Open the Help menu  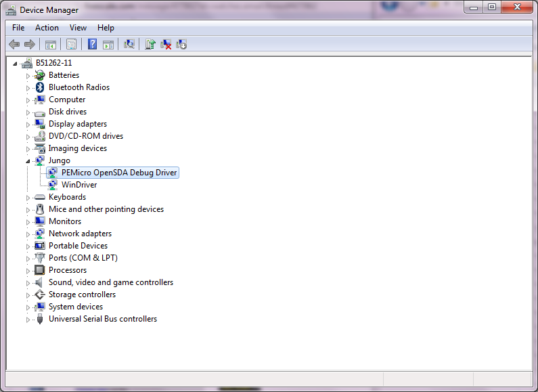[106, 28]
